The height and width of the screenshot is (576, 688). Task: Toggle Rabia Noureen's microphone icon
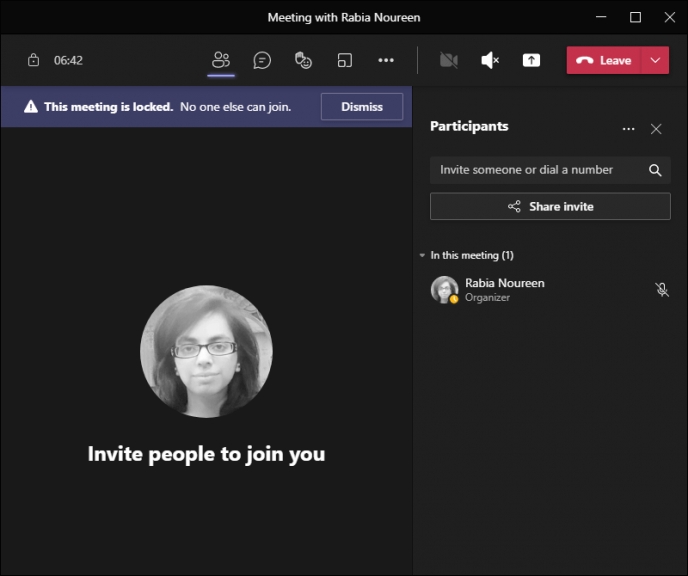(x=662, y=290)
